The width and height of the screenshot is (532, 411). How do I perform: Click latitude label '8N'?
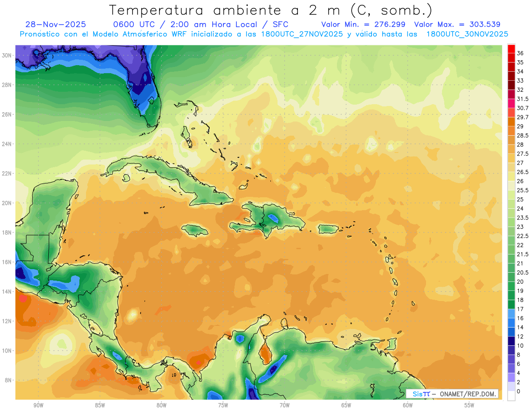(8, 380)
